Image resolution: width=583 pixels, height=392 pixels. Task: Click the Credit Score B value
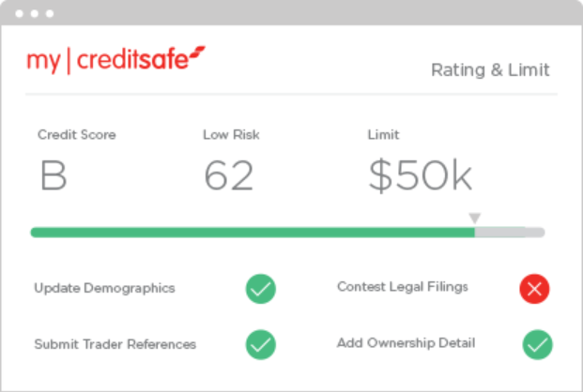[54, 176]
